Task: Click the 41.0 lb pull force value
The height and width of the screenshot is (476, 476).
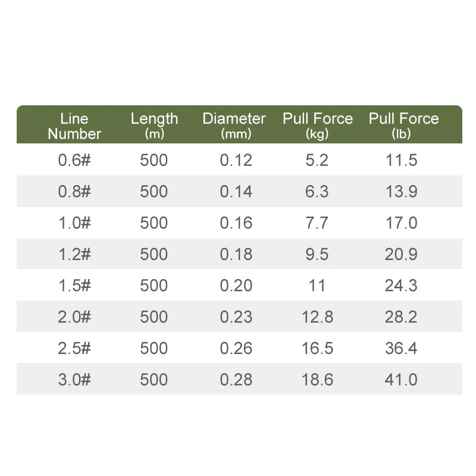Action: (x=401, y=380)
